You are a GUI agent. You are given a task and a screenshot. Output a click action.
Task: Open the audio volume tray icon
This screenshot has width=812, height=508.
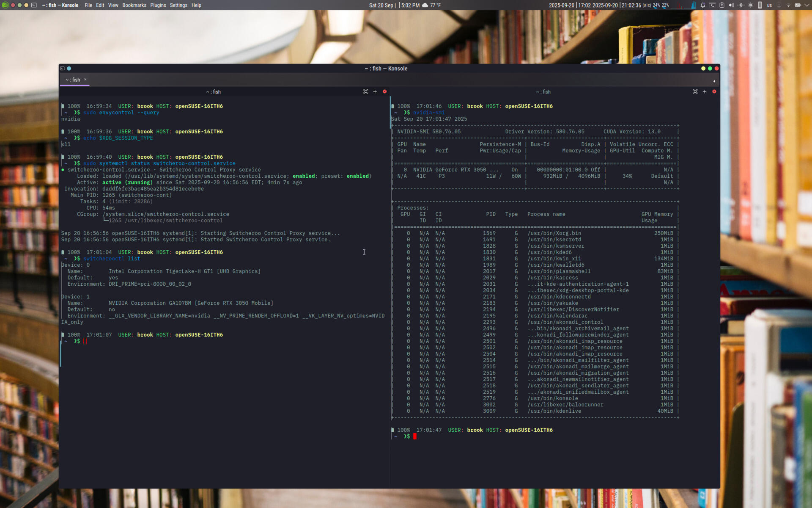[x=731, y=5]
